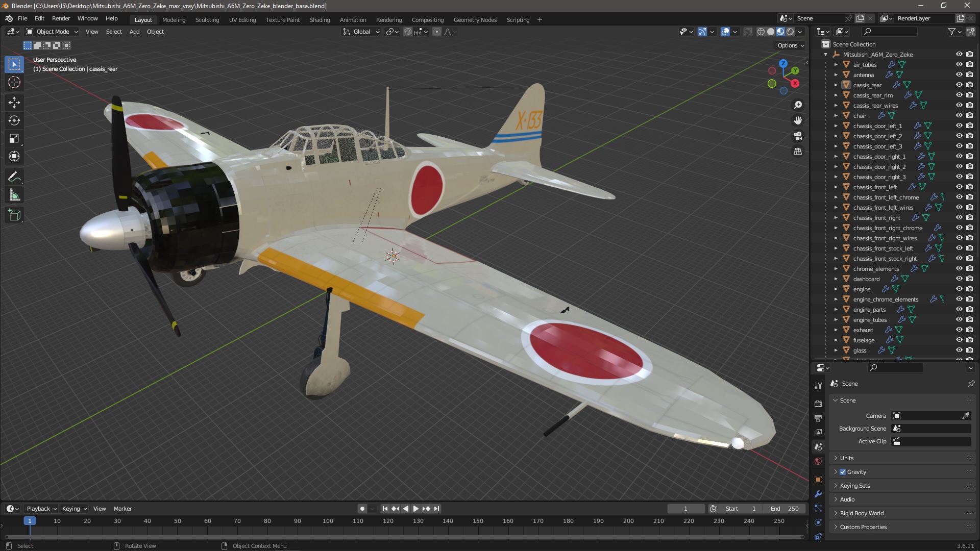Open Physics properties tab
The height and width of the screenshot is (551, 980).
(x=818, y=522)
